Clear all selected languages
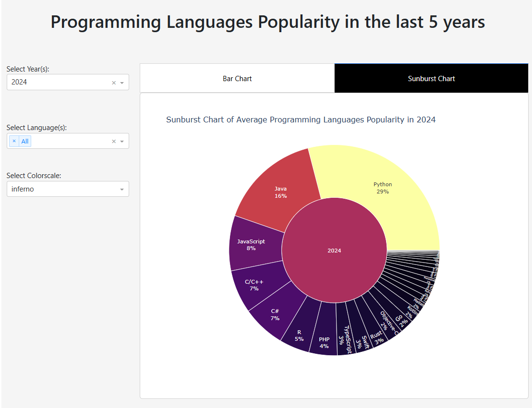This screenshot has width=532, height=408. click(x=114, y=142)
